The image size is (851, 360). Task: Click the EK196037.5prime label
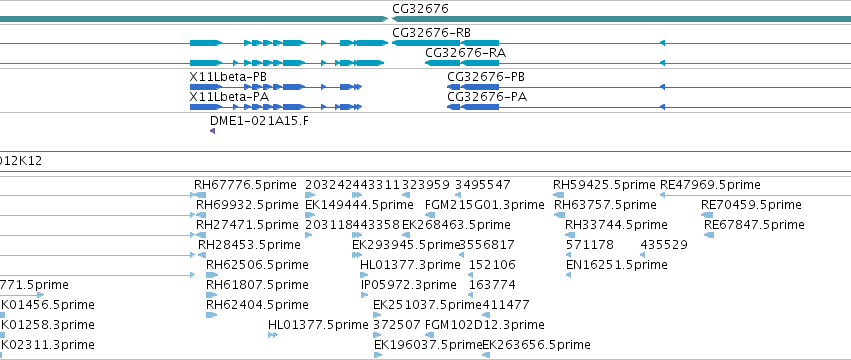click(x=429, y=345)
